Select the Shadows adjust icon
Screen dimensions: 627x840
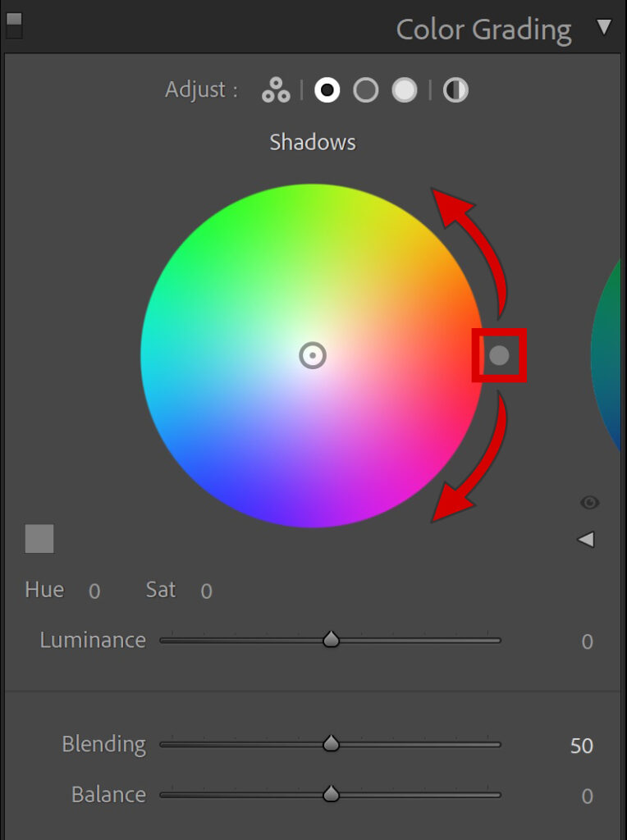pyautogui.click(x=327, y=90)
